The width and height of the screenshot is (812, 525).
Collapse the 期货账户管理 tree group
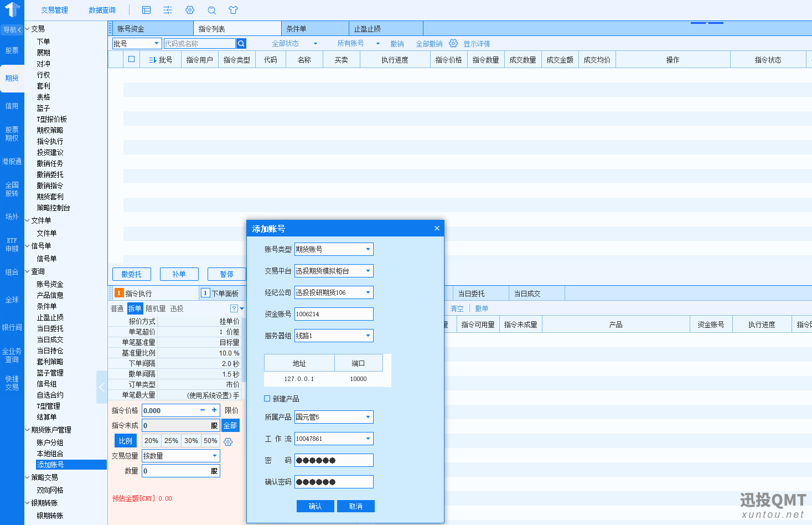[28, 430]
